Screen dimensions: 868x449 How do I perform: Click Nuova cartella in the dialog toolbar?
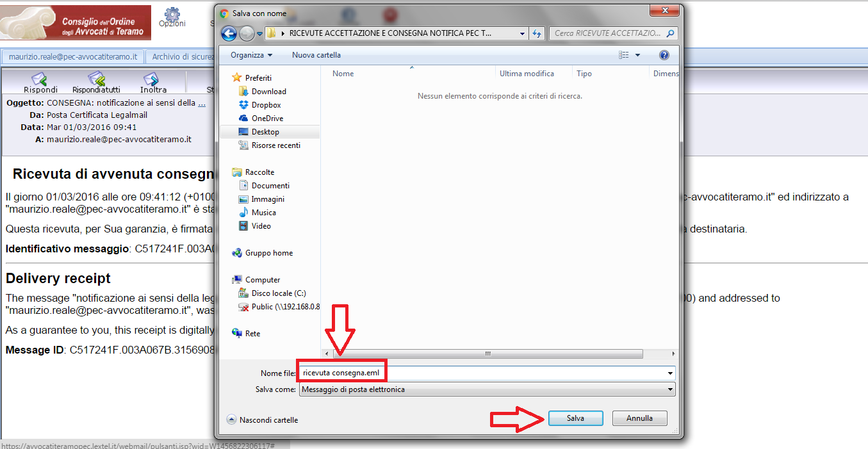[316, 55]
